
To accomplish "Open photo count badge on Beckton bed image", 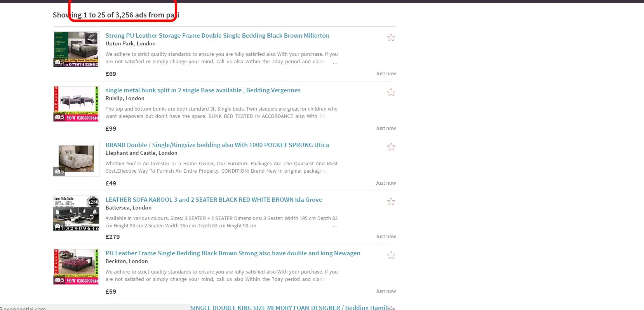I will point(59,280).
